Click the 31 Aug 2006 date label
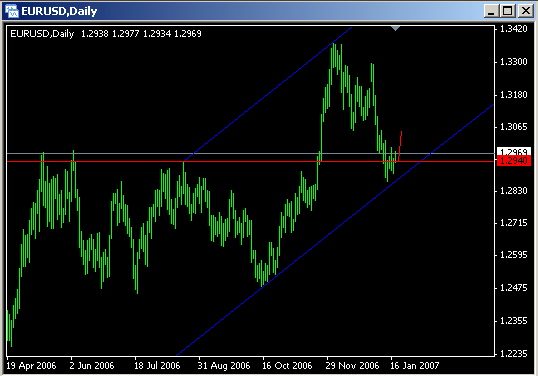Screen dimensions: 538x376 224,366
